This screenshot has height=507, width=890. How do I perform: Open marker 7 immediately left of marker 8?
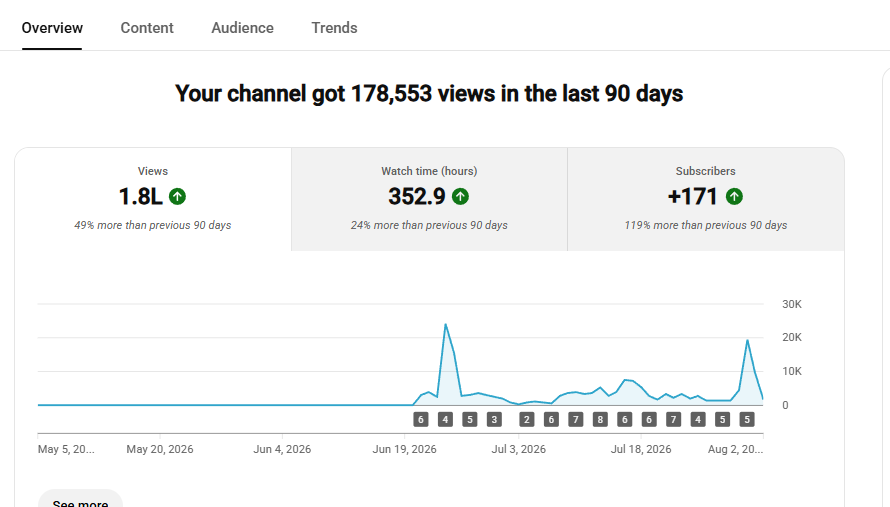click(x=576, y=420)
